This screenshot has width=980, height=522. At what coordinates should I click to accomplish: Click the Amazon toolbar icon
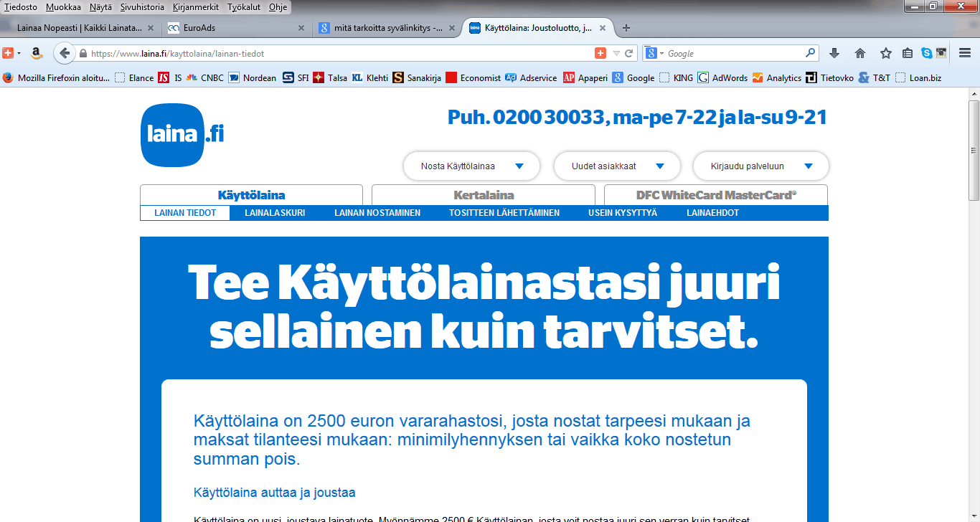(x=37, y=54)
